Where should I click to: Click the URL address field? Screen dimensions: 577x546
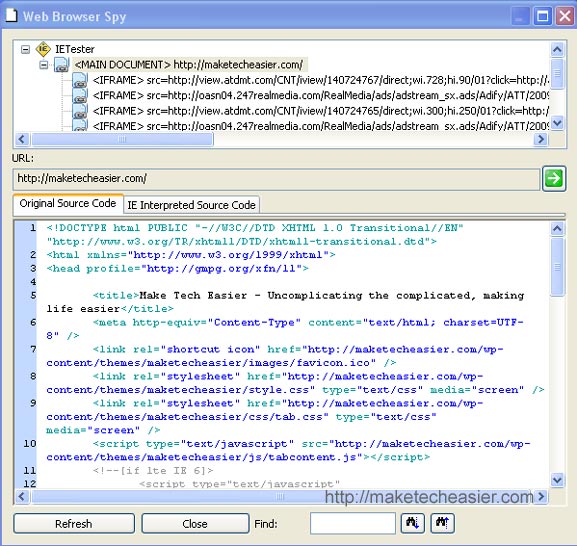coord(276,179)
